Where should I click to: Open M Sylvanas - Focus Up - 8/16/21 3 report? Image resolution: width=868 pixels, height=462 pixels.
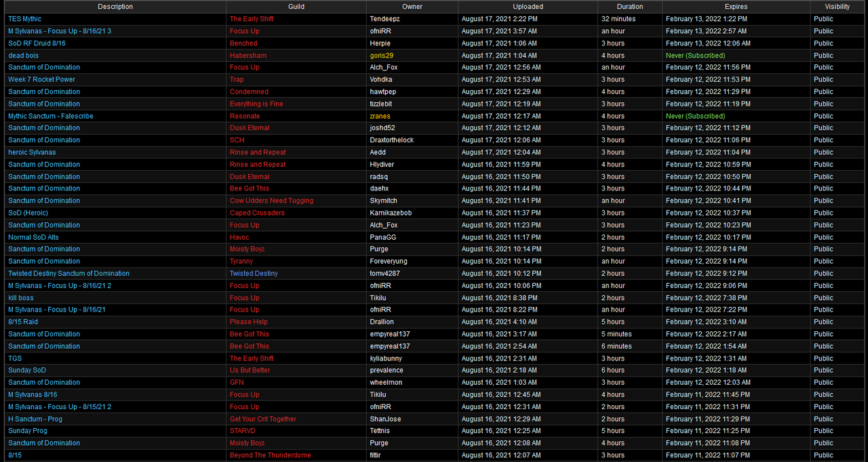pyautogui.click(x=60, y=31)
